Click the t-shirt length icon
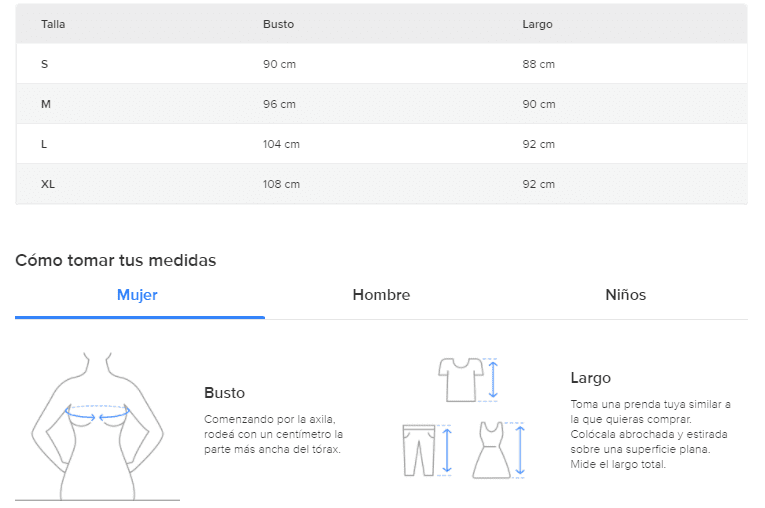The image size is (765, 508). (x=461, y=379)
